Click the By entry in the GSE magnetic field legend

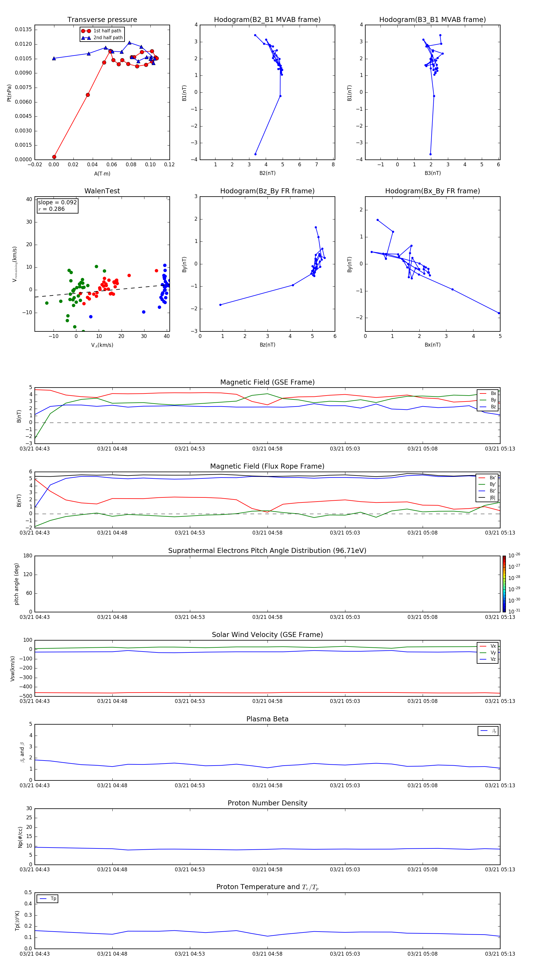click(x=488, y=400)
